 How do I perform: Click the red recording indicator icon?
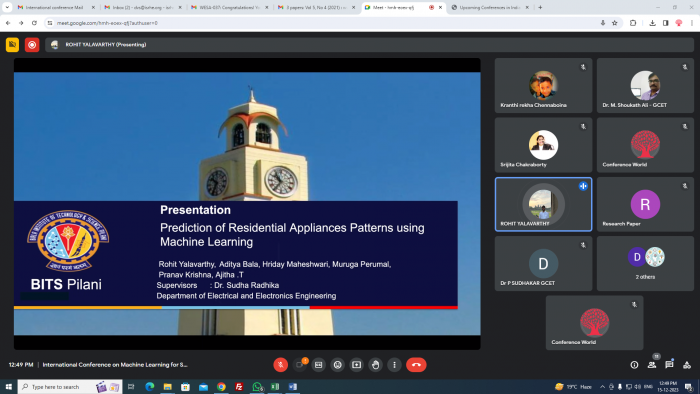click(32, 45)
